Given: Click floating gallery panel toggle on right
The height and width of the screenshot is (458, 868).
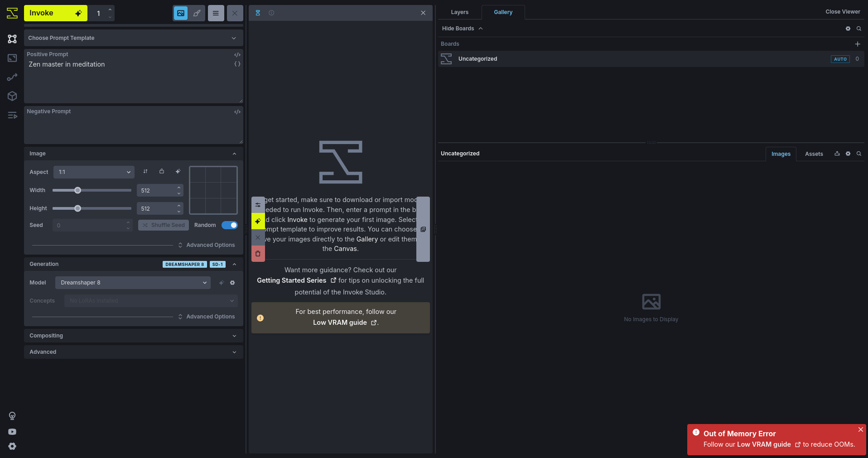Looking at the screenshot, I should pyautogui.click(x=423, y=229).
